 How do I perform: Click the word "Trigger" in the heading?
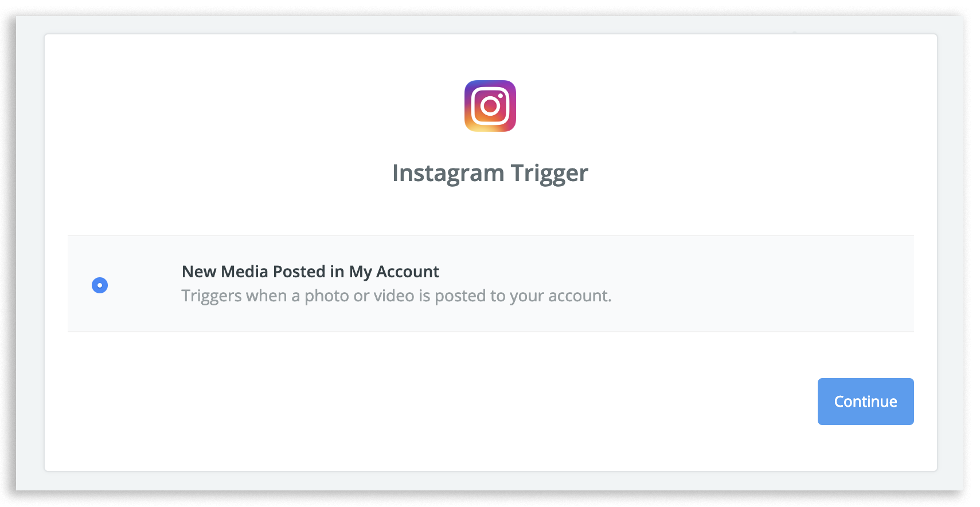point(549,173)
